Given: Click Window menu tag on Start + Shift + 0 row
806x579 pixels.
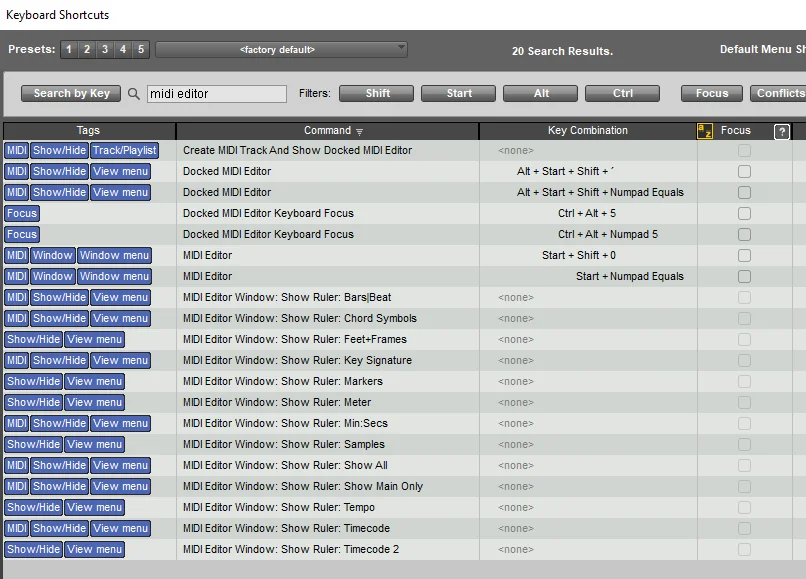Looking at the screenshot, I should [114, 256].
